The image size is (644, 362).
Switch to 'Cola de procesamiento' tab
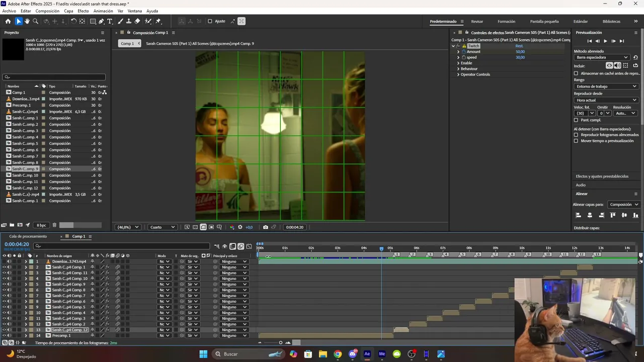tap(28, 236)
